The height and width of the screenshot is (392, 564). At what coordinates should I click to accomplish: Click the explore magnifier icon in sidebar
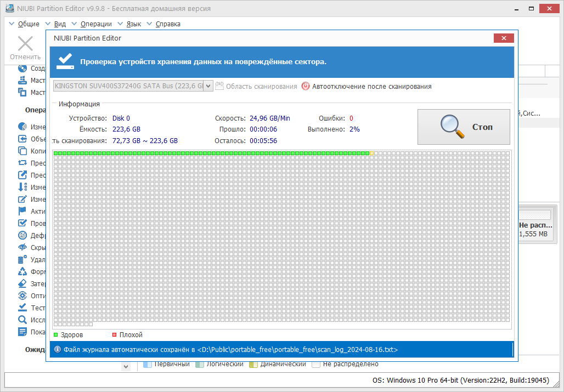click(x=22, y=320)
